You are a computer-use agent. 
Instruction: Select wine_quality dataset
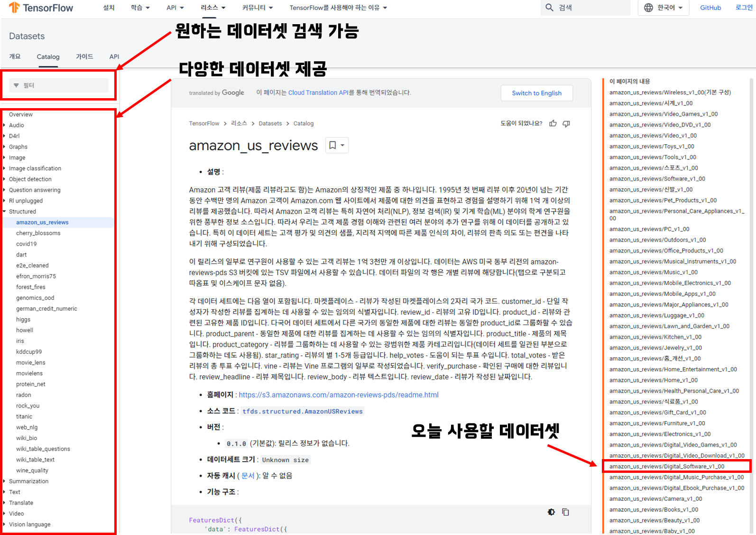coord(32,470)
